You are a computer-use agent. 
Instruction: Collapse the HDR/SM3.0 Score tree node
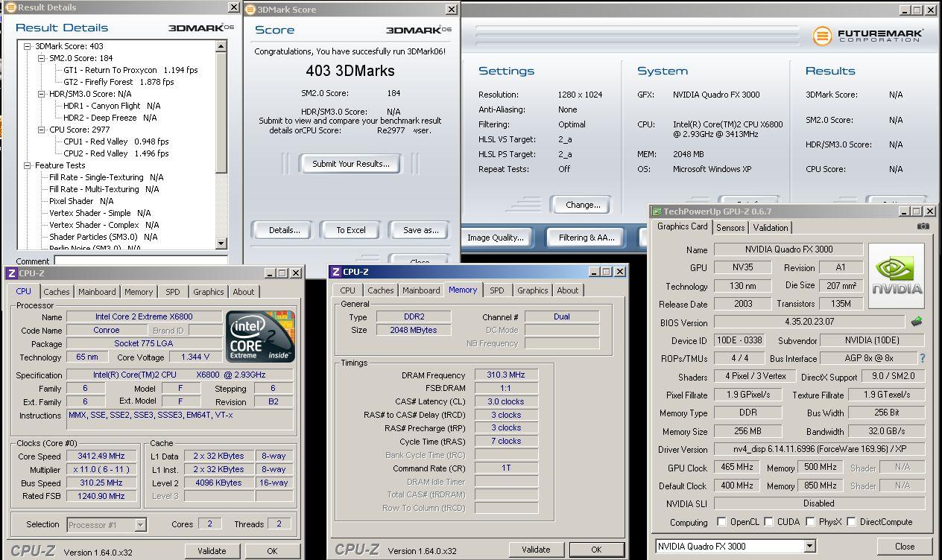click(x=42, y=94)
